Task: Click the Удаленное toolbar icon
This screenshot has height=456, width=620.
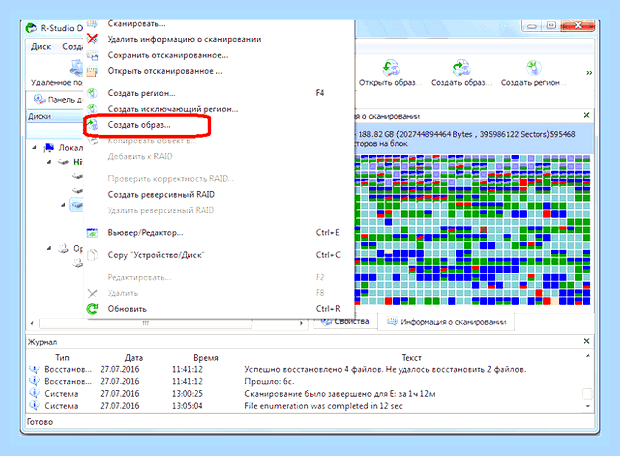Action: pos(76,67)
